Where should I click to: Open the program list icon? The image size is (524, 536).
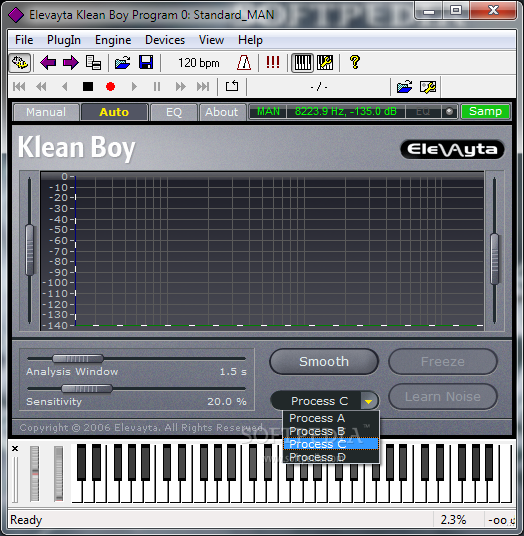click(x=93, y=63)
